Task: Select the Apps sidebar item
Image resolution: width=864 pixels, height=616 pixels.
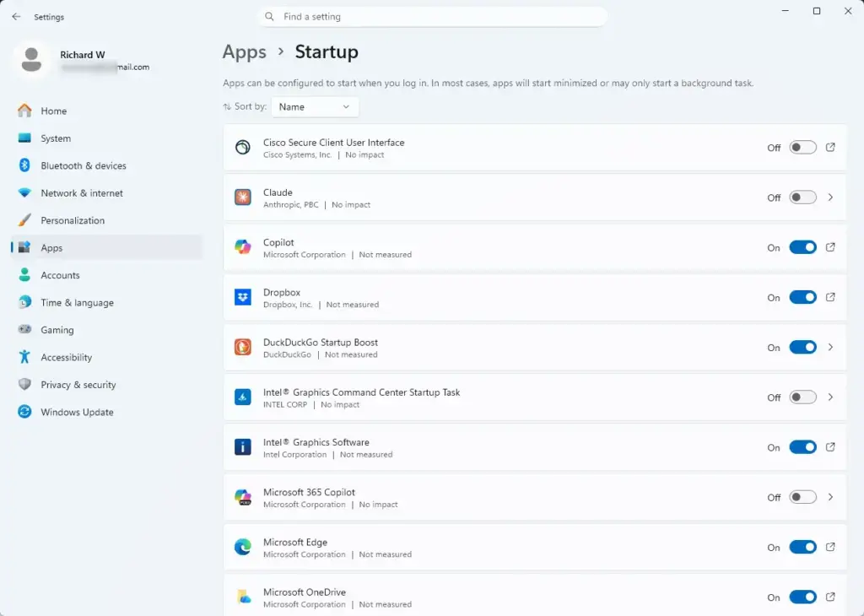Action: click(x=106, y=247)
